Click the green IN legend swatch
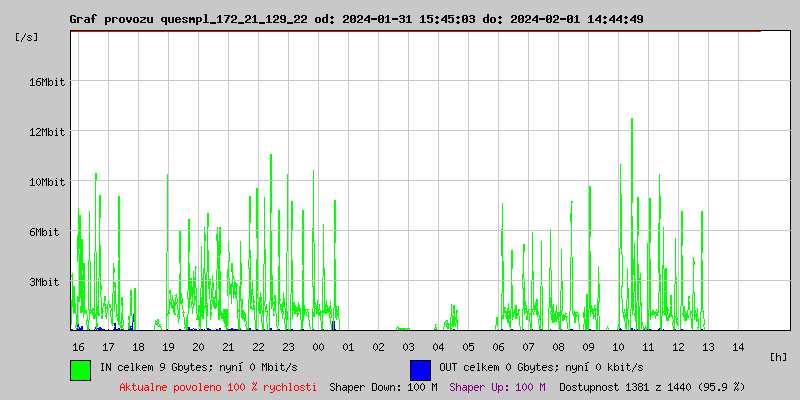The height and width of the screenshot is (400, 800). click(x=80, y=369)
